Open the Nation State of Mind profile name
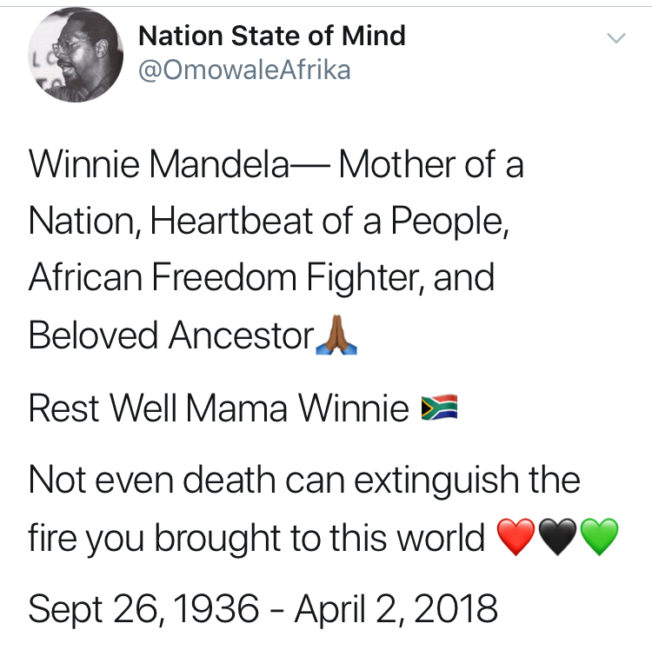This screenshot has width=652, height=650. pos(271,36)
